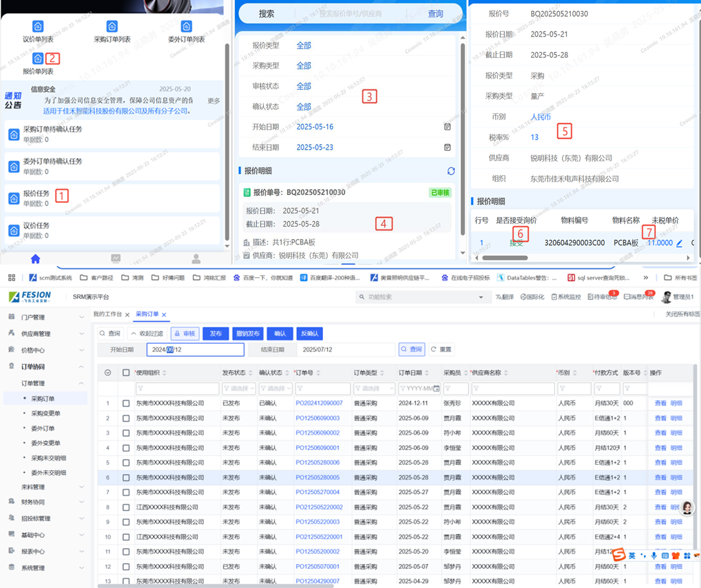Tap the bottom chart navigation icon
This screenshot has height=588, width=701.
click(115, 258)
